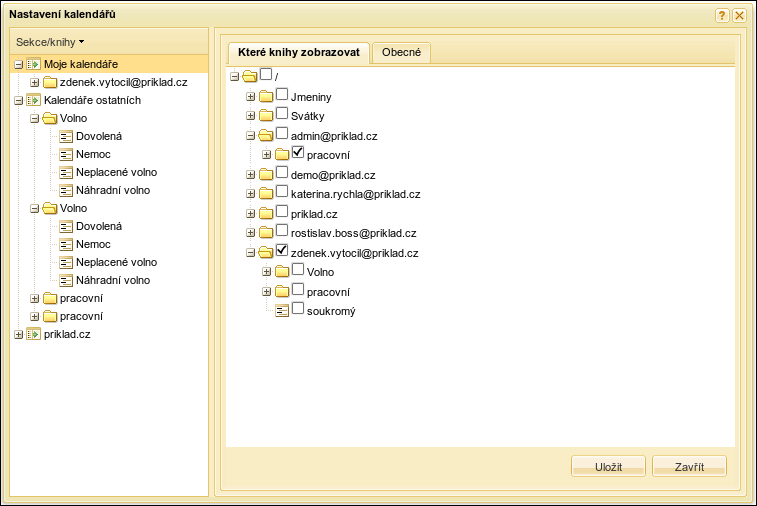Uncheck the zdenek.vytocil@priklad.cz checkbox
This screenshot has width=757, height=506.
282,250
